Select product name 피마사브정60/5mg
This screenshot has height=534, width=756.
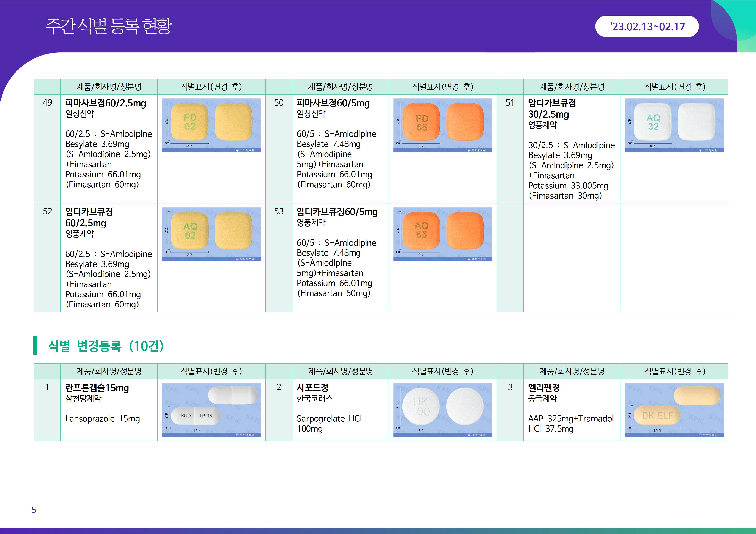point(333,103)
